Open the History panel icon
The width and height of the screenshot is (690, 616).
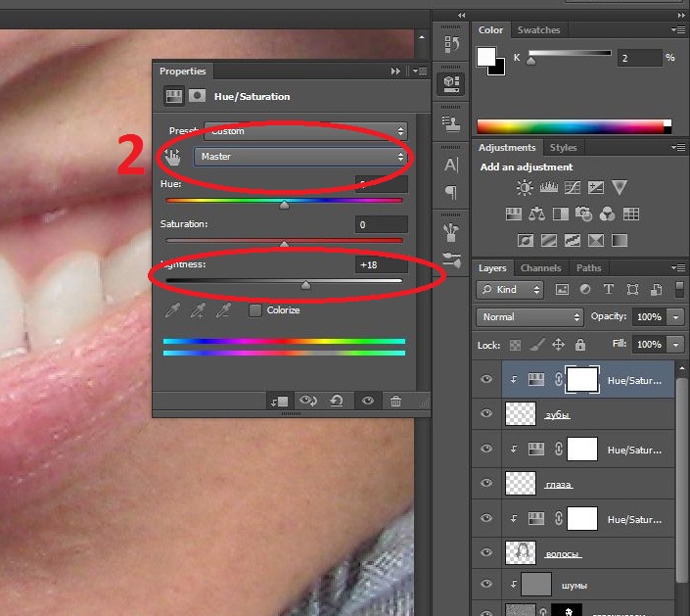[451, 44]
